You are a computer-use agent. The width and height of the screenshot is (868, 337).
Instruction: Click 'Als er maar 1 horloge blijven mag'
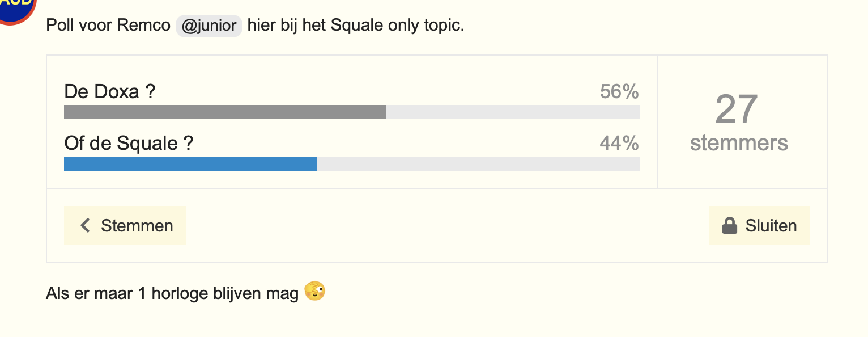[172, 294]
